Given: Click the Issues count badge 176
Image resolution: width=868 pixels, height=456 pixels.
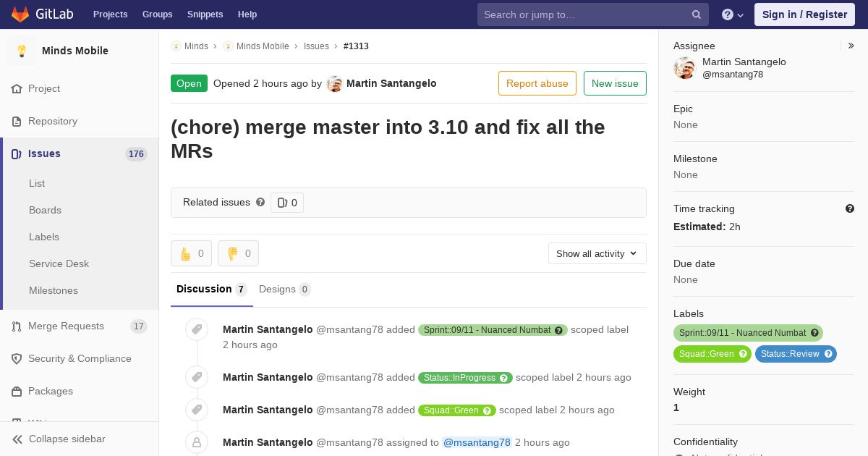Looking at the screenshot, I should tap(136, 153).
